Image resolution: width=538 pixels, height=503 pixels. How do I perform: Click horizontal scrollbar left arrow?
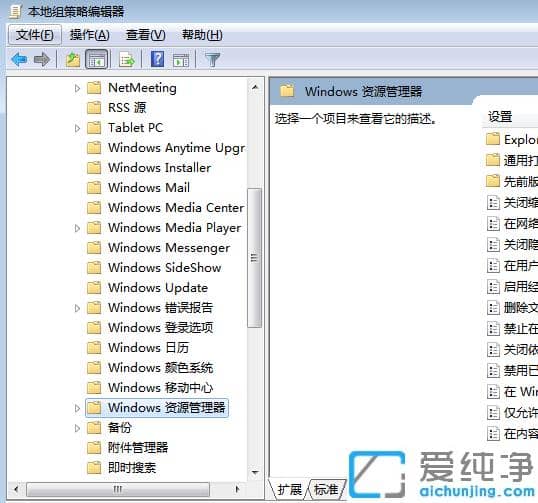[16, 489]
